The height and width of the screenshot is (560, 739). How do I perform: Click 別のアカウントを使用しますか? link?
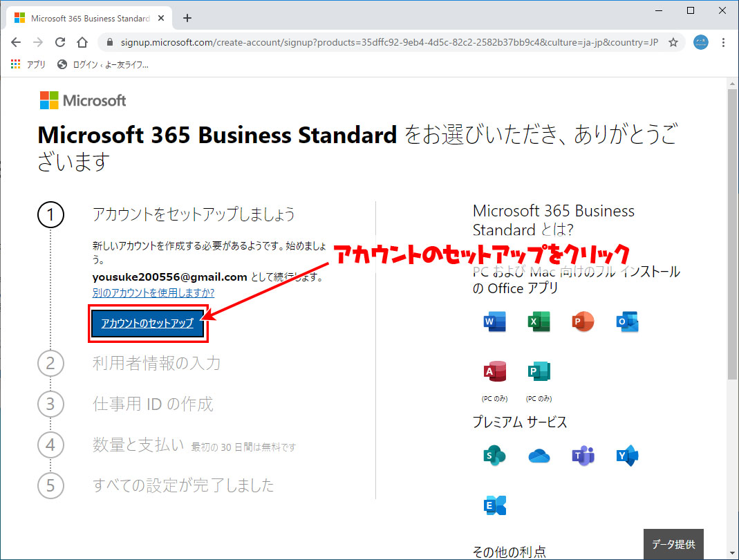click(x=153, y=292)
